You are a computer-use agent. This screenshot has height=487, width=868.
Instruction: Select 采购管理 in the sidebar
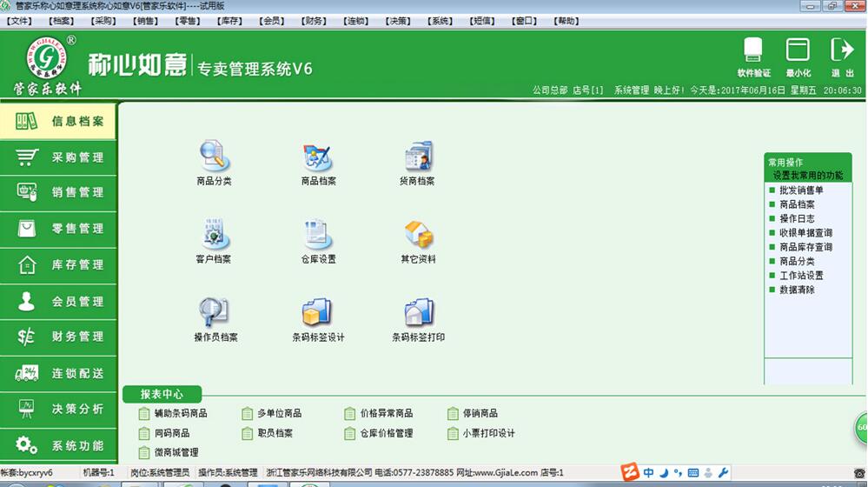click(58, 157)
